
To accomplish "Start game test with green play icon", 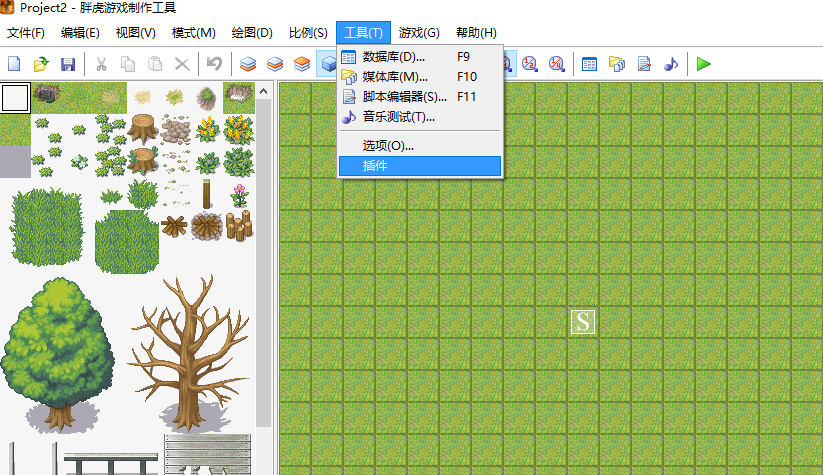I will pyautogui.click(x=703, y=64).
